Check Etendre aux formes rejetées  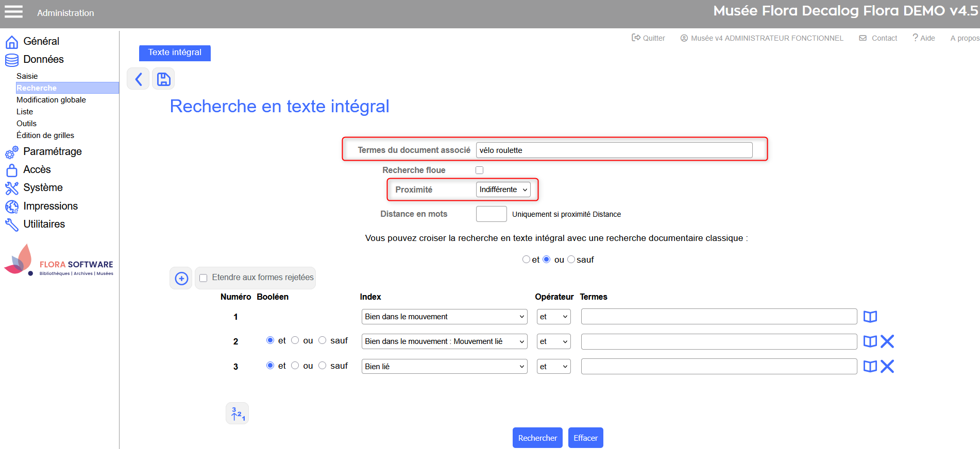coord(204,278)
